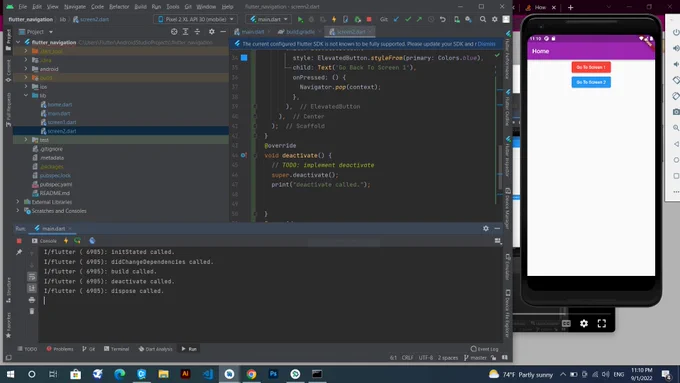Open Run panel settings gear
Viewport: 680px width, 383px height.
click(486, 229)
